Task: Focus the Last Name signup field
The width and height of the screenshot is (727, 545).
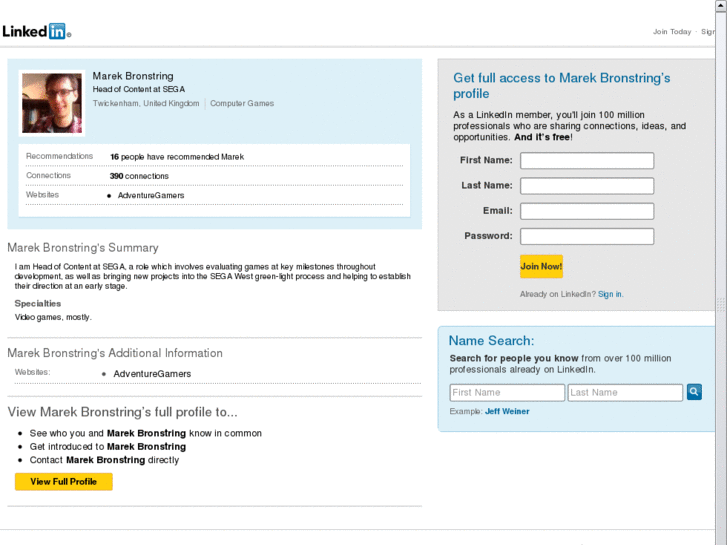Action: pos(587,186)
